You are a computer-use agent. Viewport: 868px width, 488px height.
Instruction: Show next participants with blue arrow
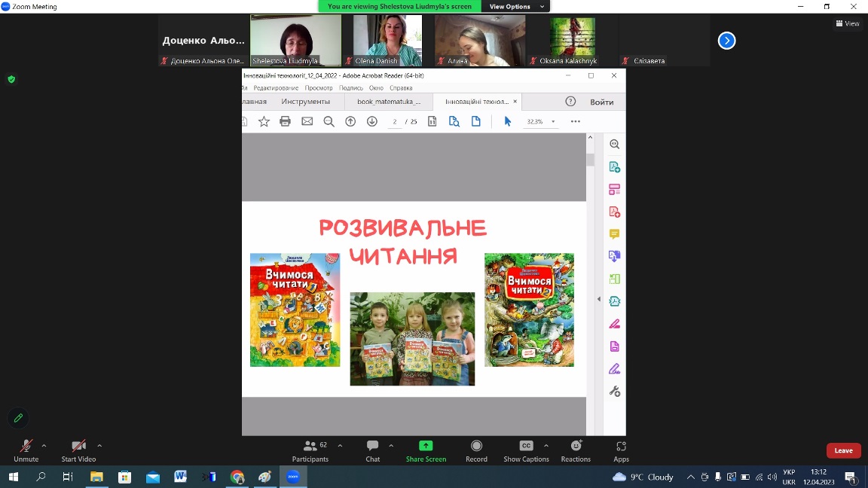pos(726,41)
